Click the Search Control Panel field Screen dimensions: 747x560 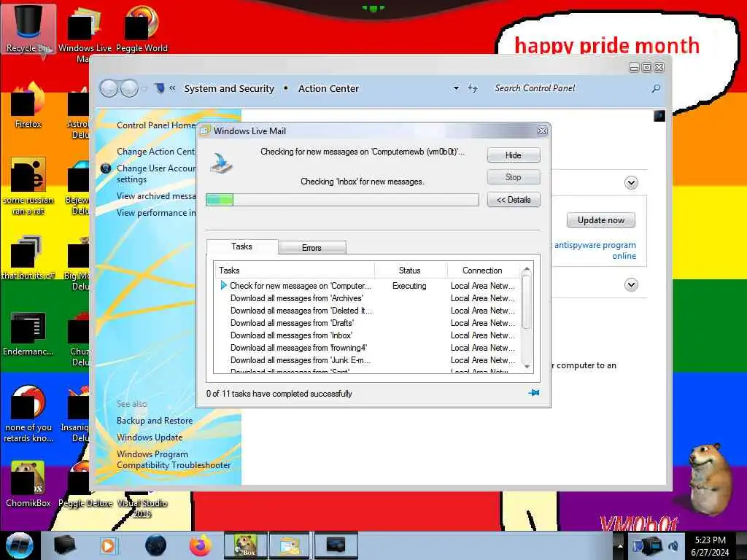[570, 88]
